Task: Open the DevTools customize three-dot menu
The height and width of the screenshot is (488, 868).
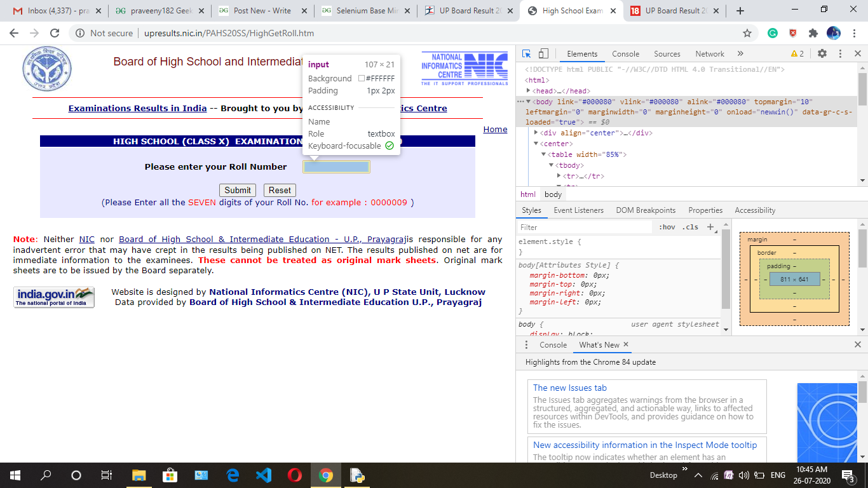Action: coord(840,54)
